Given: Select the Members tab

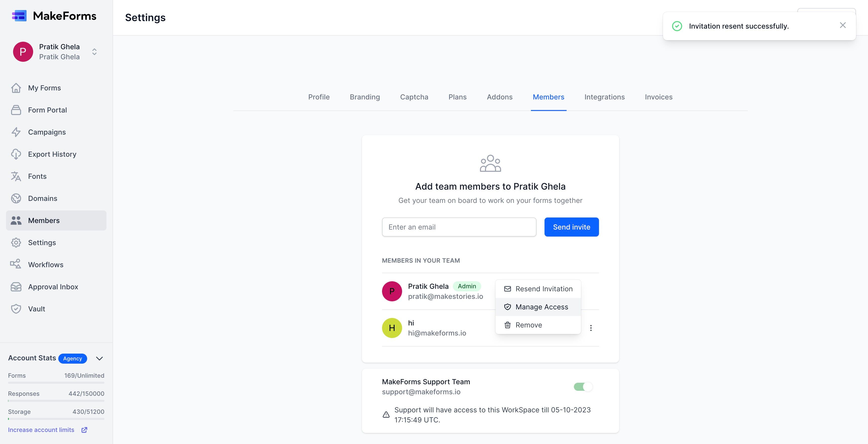Looking at the screenshot, I should click(x=548, y=97).
